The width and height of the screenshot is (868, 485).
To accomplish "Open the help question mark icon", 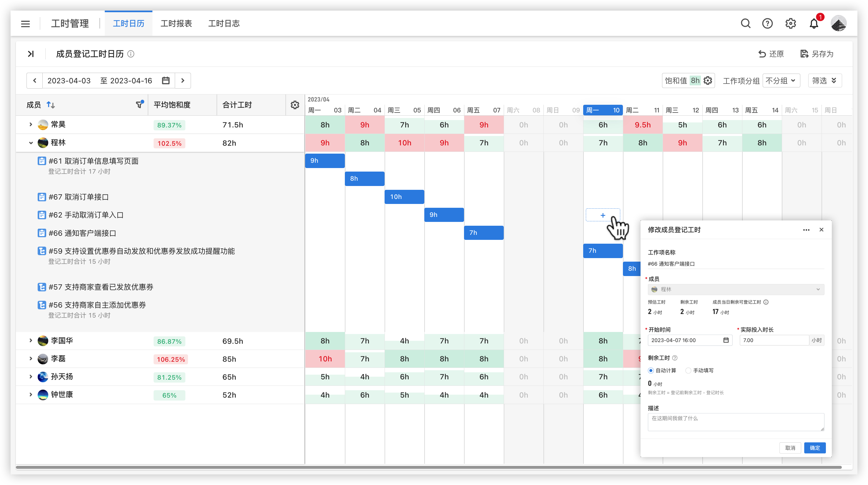I will point(767,24).
